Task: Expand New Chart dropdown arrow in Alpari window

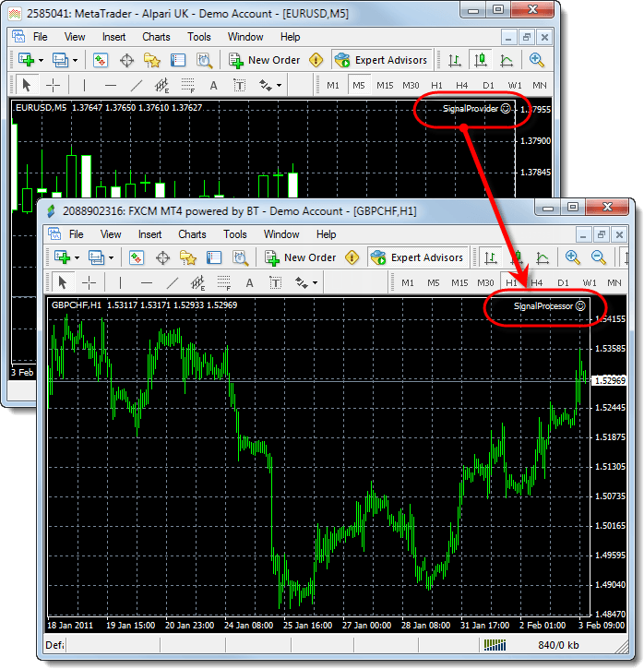Action: click(x=42, y=61)
